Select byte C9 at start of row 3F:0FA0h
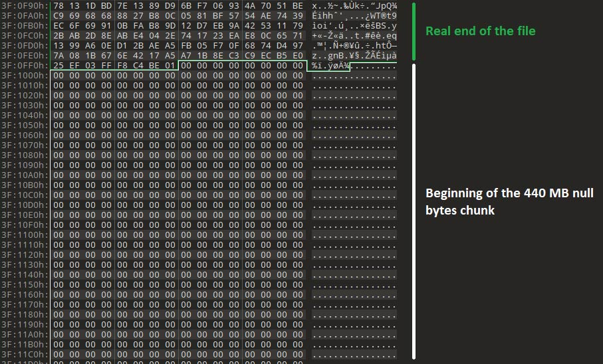The height and width of the screenshot is (364, 603). 59,15
